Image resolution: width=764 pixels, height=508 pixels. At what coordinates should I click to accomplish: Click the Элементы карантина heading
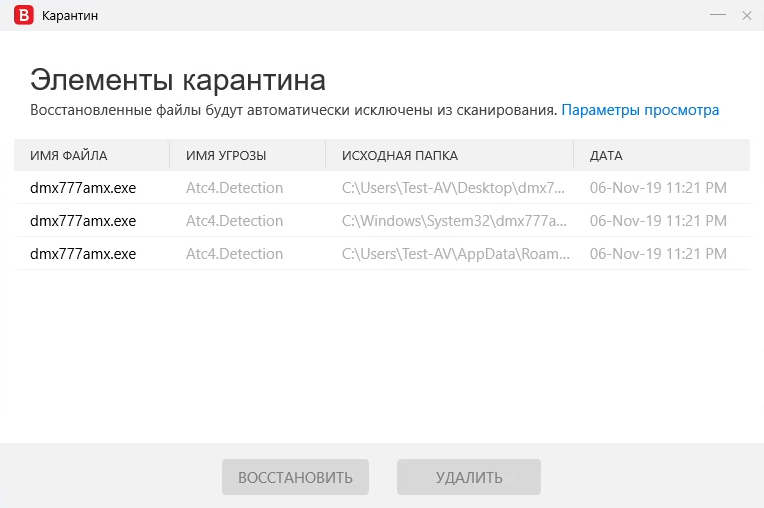(178, 80)
